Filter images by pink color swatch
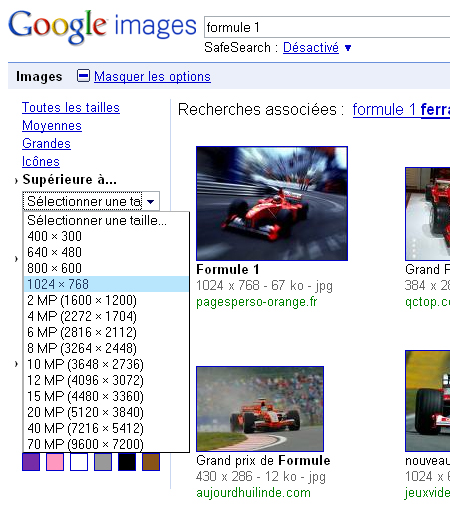Screen dimensions: 450x526 coord(55,462)
